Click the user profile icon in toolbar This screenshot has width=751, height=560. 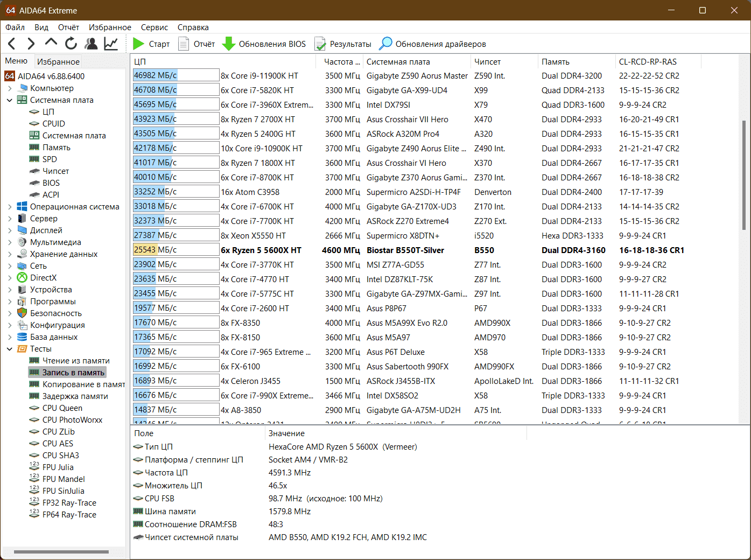92,44
